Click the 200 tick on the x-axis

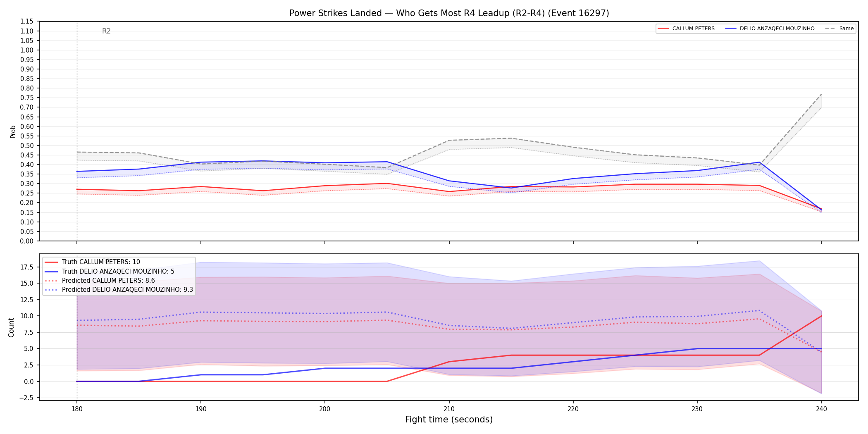pos(325,409)
